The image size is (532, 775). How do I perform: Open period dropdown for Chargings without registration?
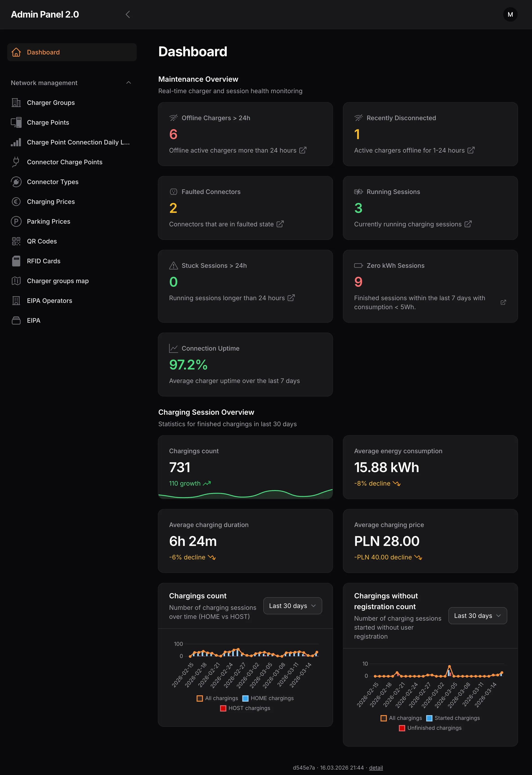[477, 615]
